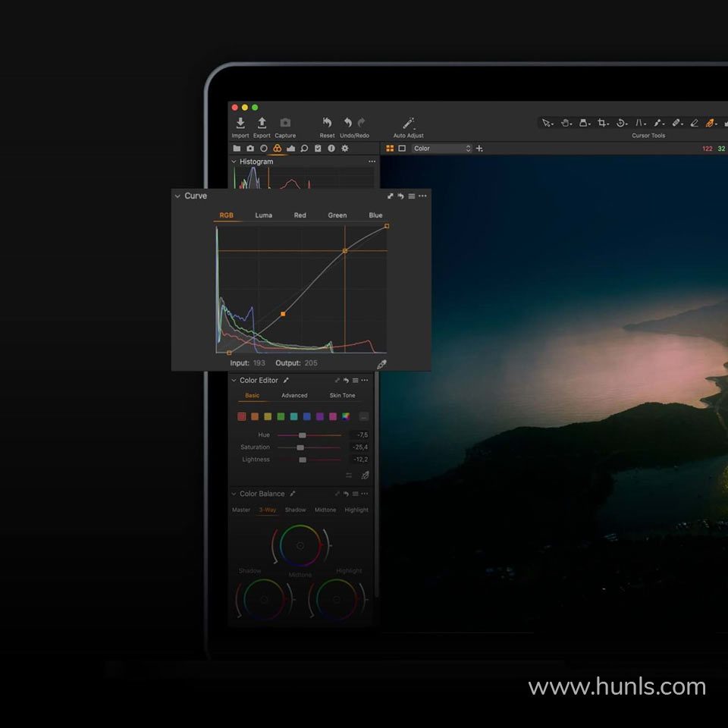
Task: Open the Library folder tool tab
Action: [x=237, y=149]
